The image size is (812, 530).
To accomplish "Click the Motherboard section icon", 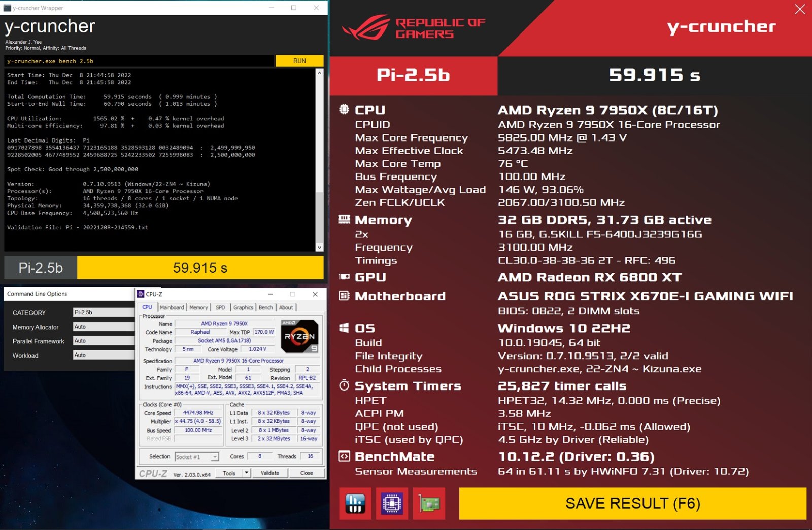I will 344,296.
